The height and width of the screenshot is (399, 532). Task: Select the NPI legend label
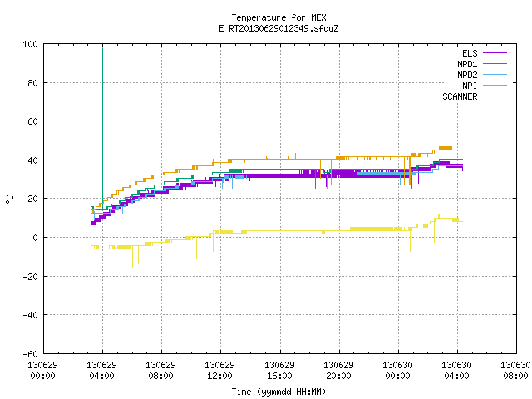pyautogui.click(x=470, y=86)
